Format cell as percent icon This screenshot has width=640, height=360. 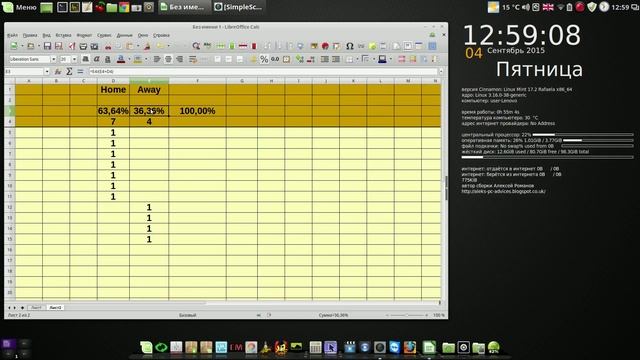coord(264,60)
